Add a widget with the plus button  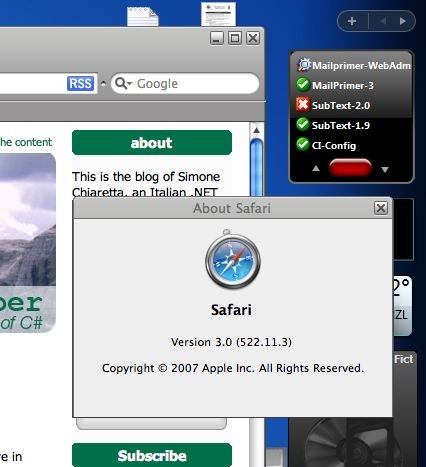(352, 21)
